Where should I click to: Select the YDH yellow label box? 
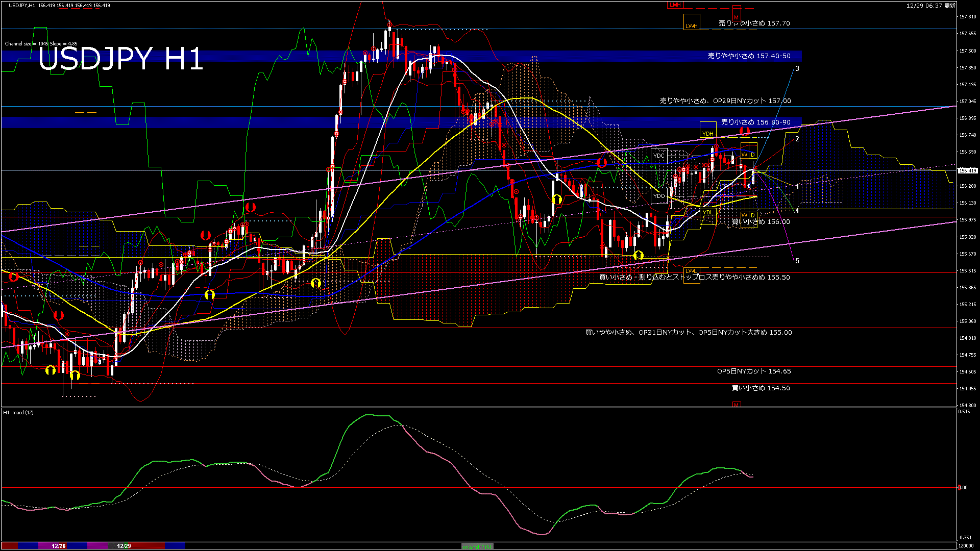[707, 133]
